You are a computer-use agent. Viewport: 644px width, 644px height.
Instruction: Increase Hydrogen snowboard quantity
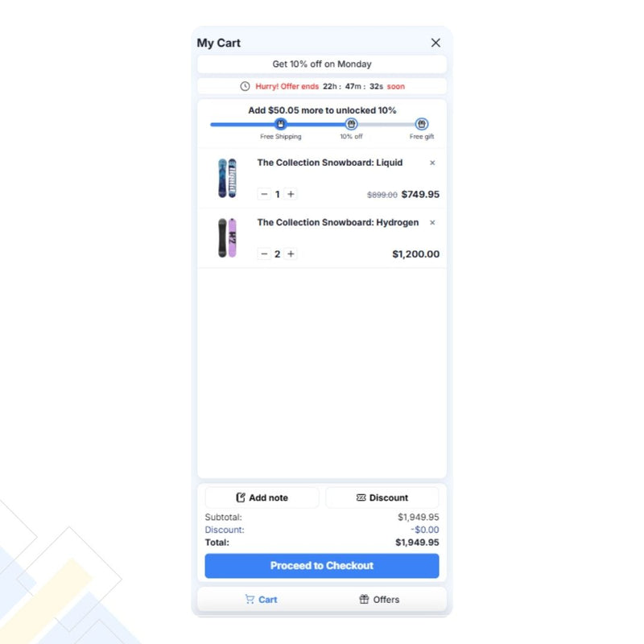291,254
